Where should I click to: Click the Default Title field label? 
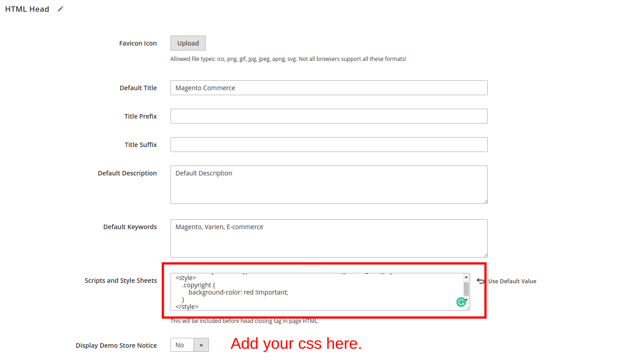pos(138,88)
